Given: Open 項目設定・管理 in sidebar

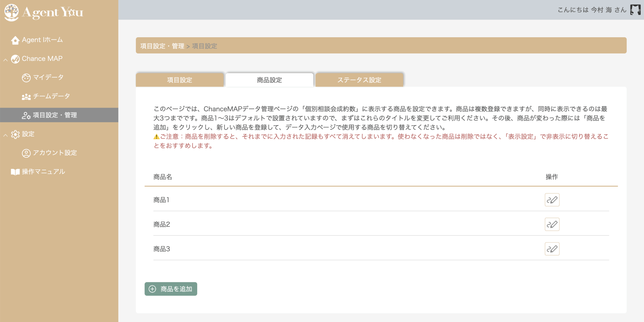Looking at the screenshot, I should coord(55,115).
